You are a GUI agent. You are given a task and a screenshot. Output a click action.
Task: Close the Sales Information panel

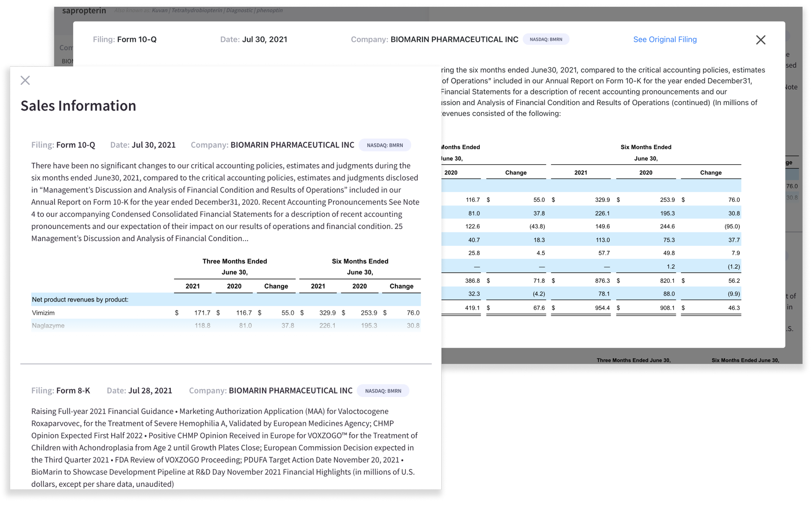tap(25, 80)
